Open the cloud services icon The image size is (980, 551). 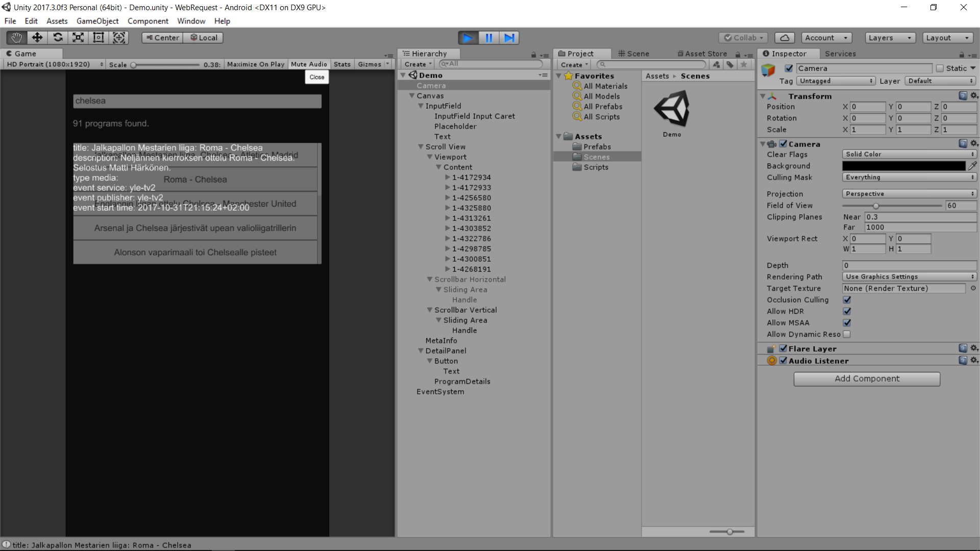[x=785, y=38]
